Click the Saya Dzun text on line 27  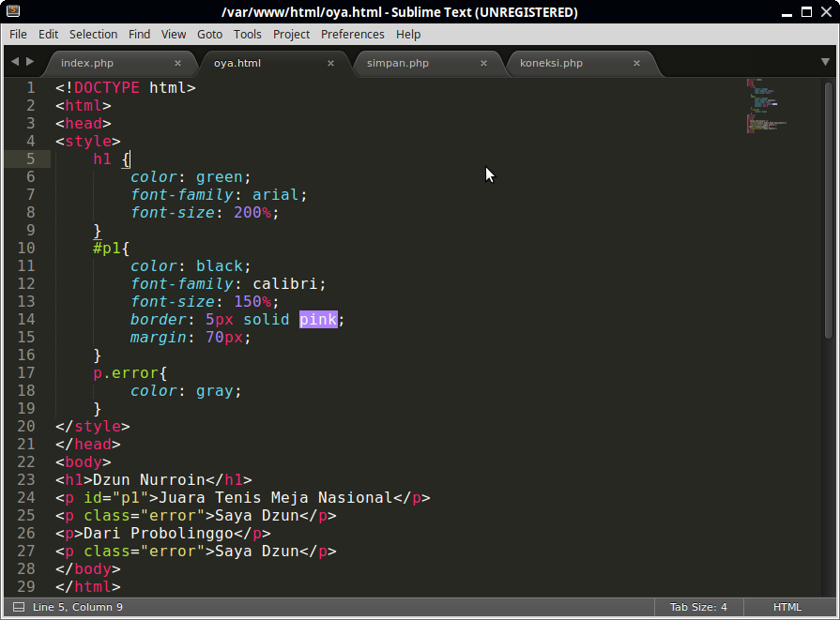tap(256, 552)
